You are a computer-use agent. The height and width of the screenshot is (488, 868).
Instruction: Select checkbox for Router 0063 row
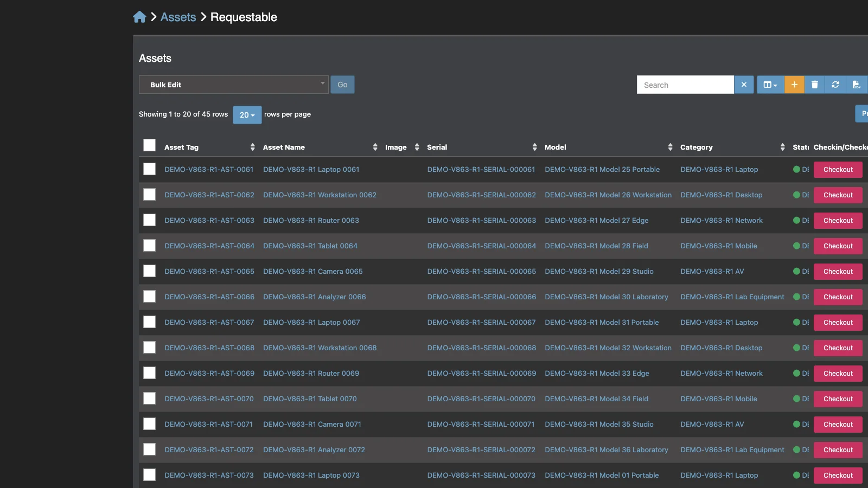pyautogui.click(x=149, y=220)
